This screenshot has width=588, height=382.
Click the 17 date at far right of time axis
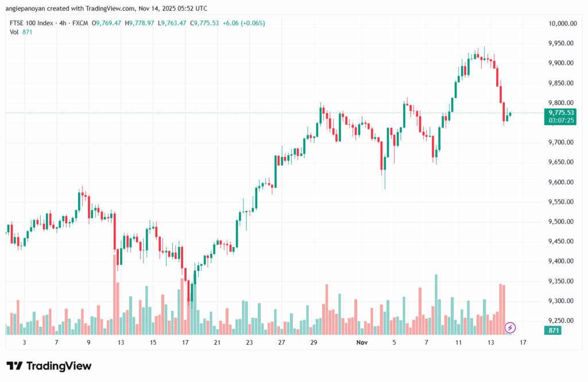(x=523, y=342)
